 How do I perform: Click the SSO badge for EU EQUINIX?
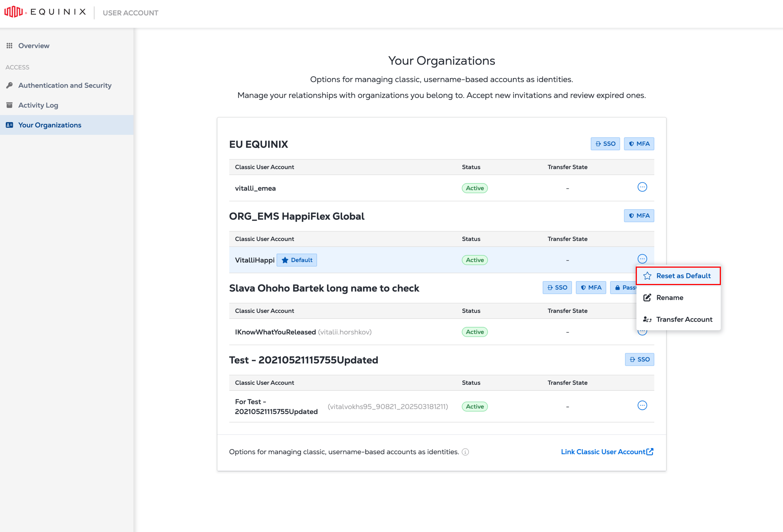(x=605, y=144)
